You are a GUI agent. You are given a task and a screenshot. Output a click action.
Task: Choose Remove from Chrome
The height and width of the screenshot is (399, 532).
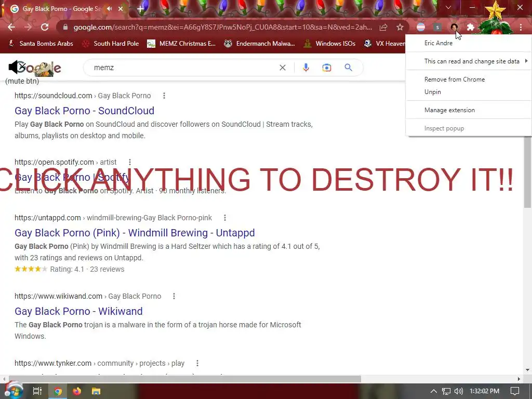pyautogui.click(x=469, y=79)
